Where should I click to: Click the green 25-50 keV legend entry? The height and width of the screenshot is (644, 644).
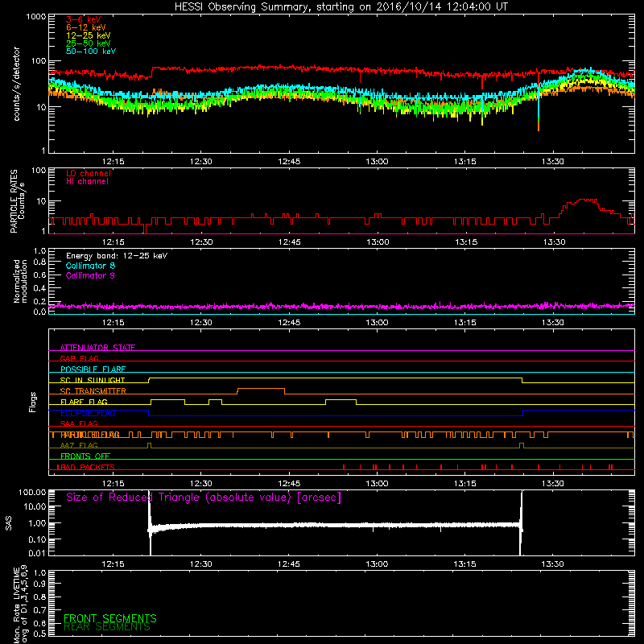[89, 43]
